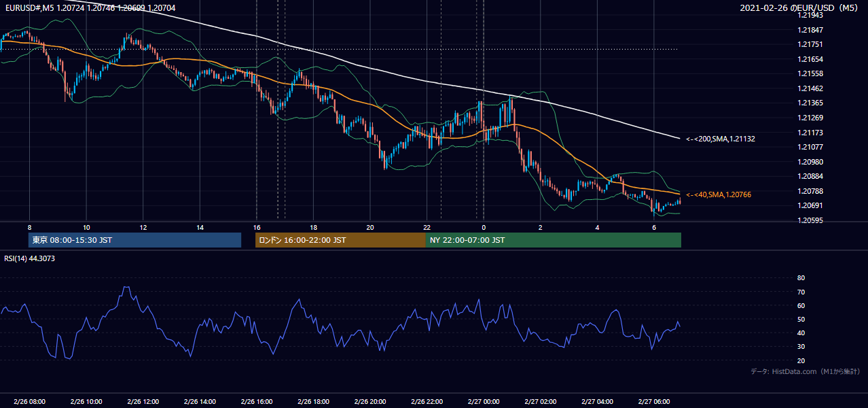Image resolution: width=868 pixels, height=408 pixels.
Task: Select the ロンドン 16:00-22:00 JST session bar
Action: [340, 240]
